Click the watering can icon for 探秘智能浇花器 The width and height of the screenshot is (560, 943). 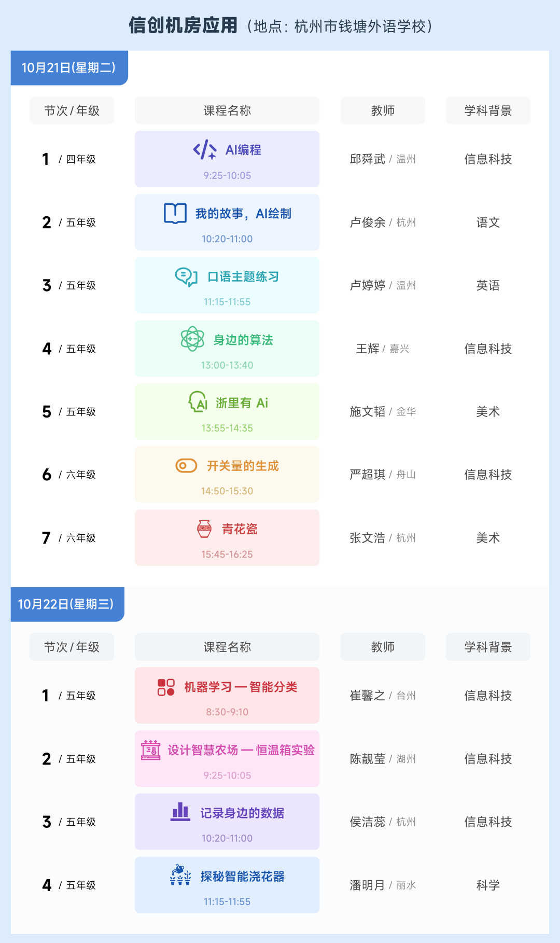pyautogui.click(x=180, y=876)
